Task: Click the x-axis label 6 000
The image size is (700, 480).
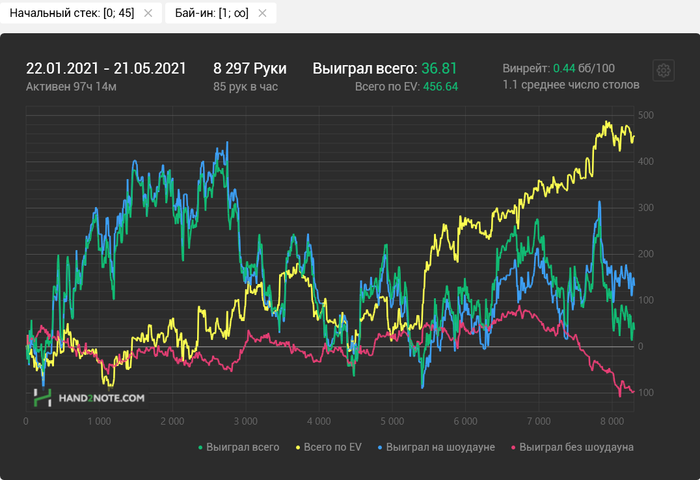Action: pyautogui.click(x=466, y=422)
